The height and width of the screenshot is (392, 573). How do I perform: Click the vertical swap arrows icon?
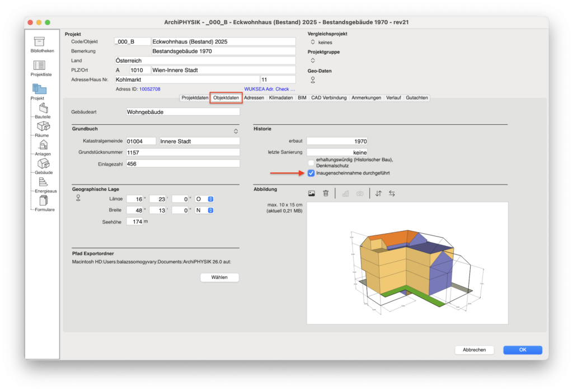click(x=379, y=193)
